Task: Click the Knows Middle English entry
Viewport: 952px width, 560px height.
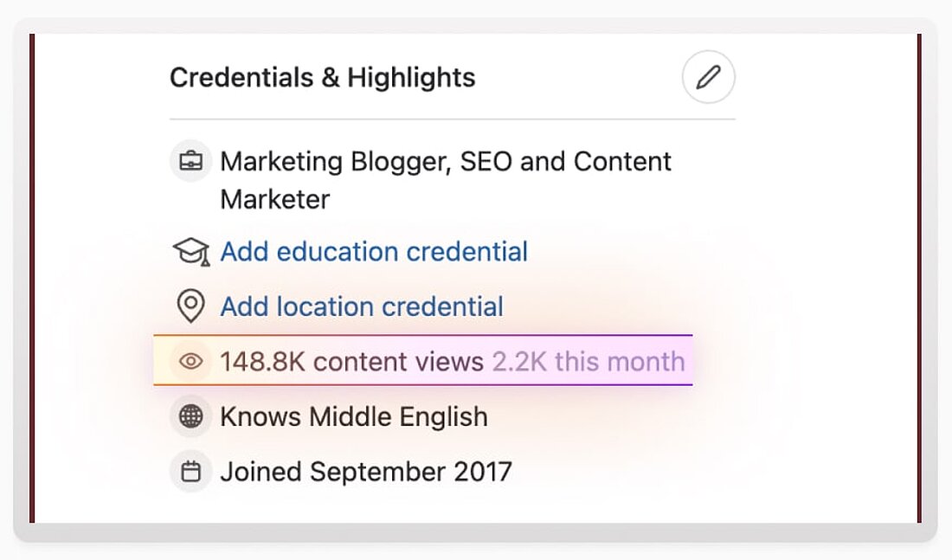Action: (x=354, y=416)
